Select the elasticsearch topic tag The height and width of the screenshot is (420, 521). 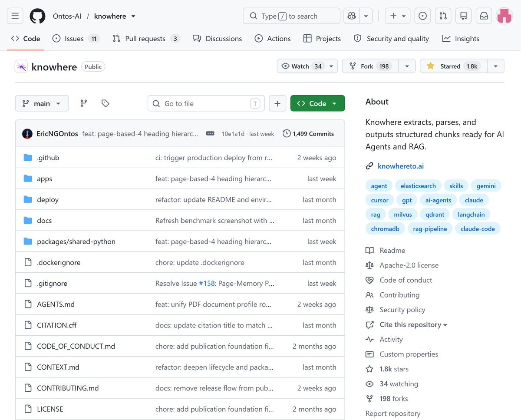[418, 186]
